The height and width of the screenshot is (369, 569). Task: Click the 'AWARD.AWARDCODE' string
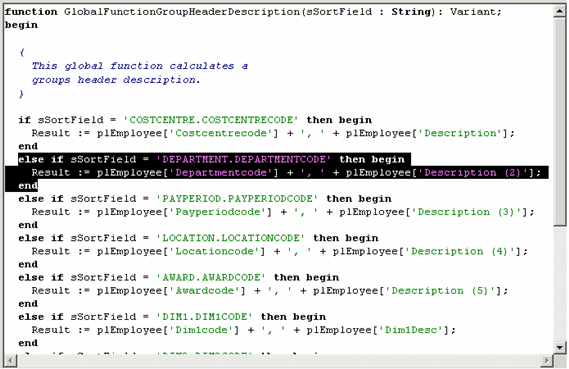point(211,278)
